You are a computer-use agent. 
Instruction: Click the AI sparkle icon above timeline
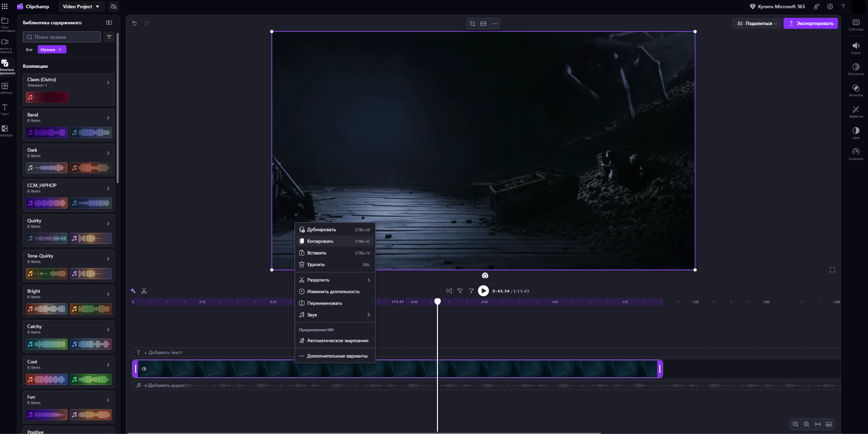[133, 291]
